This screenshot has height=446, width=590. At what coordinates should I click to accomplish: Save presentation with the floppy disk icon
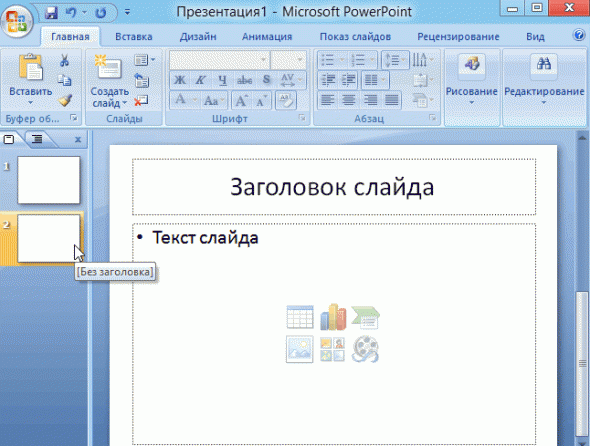click(x=51, y=13)
